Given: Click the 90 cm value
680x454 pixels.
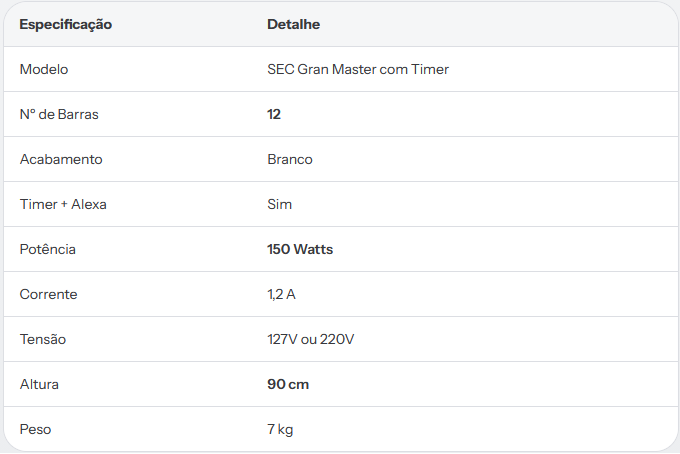Looking at the screenshot, I should tap(288, 384).
